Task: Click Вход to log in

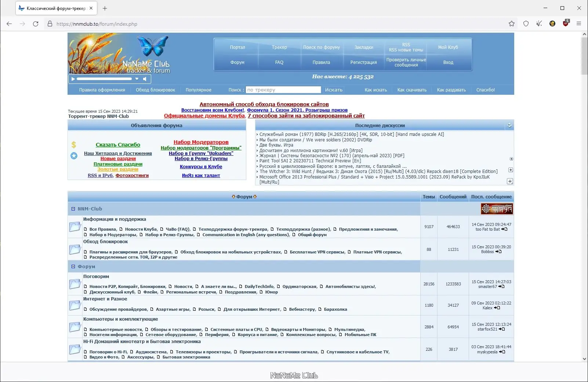Action: pyautogui.click(x=448, y=62)
